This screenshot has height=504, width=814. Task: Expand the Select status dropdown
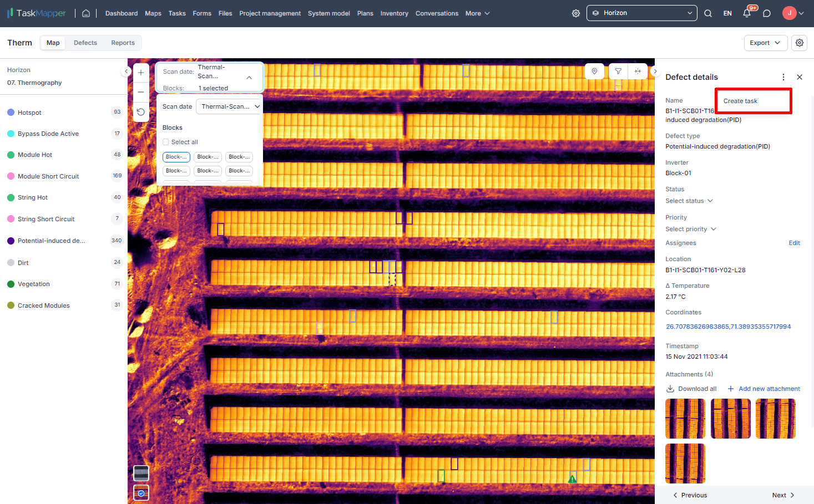click(689, 201)
